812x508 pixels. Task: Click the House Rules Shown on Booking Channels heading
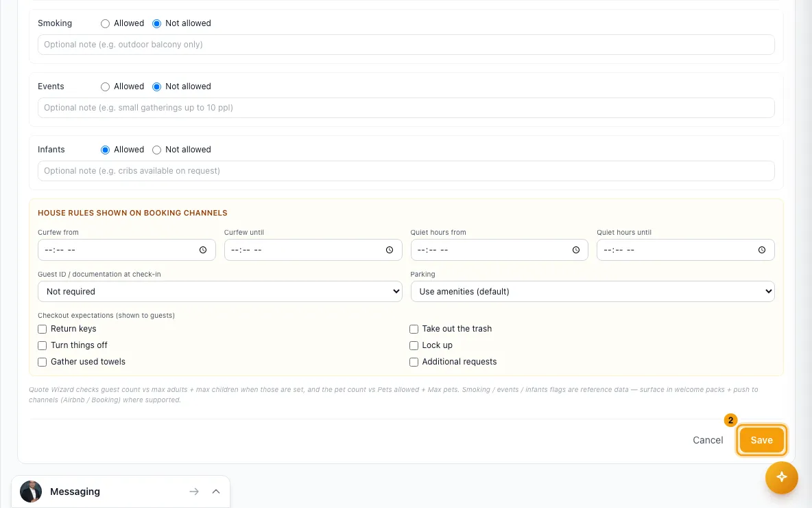[x=132, y=213]
